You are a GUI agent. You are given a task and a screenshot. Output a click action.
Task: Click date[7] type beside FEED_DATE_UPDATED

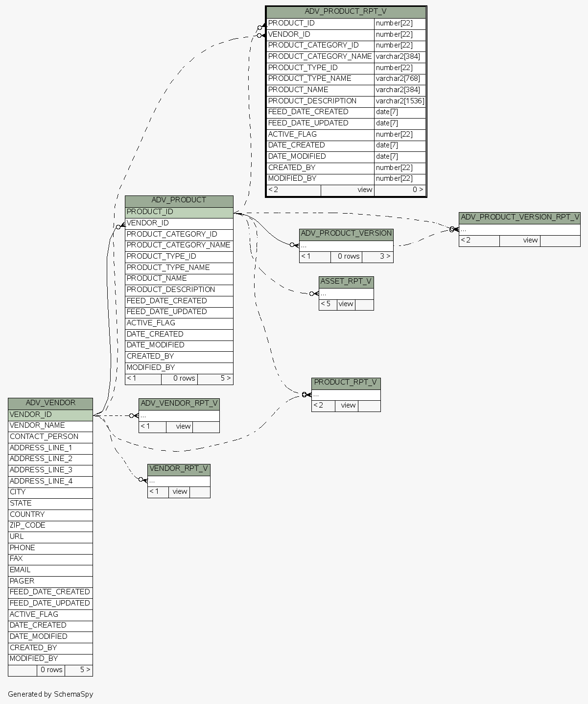[400, 123]
